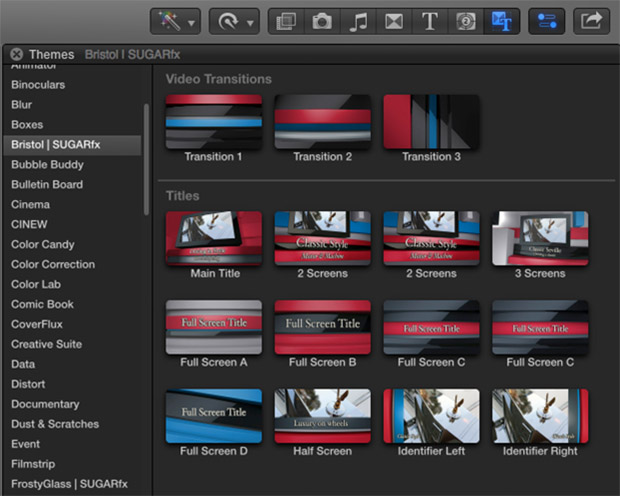The height and width of the screenshot is (496, 620).
Task: Open the Retime speed tool
Action: pyautogui.click(x=229, y=21)
